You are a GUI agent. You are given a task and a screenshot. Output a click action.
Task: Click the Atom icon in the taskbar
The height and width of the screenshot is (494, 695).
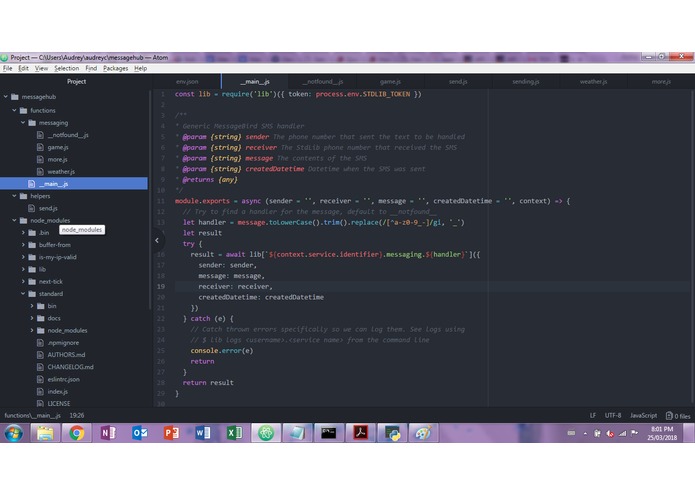coord(266,433)
